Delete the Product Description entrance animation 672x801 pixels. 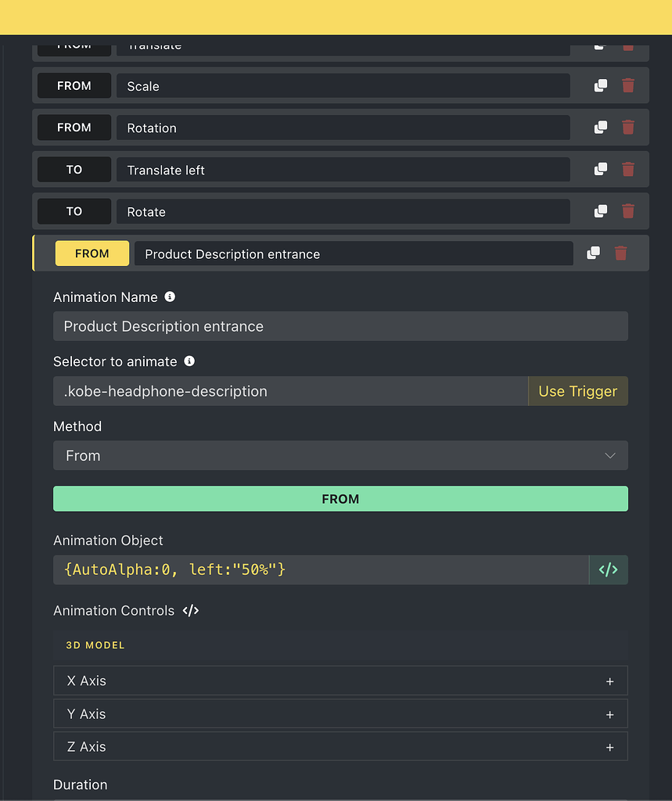coord(621,253)
